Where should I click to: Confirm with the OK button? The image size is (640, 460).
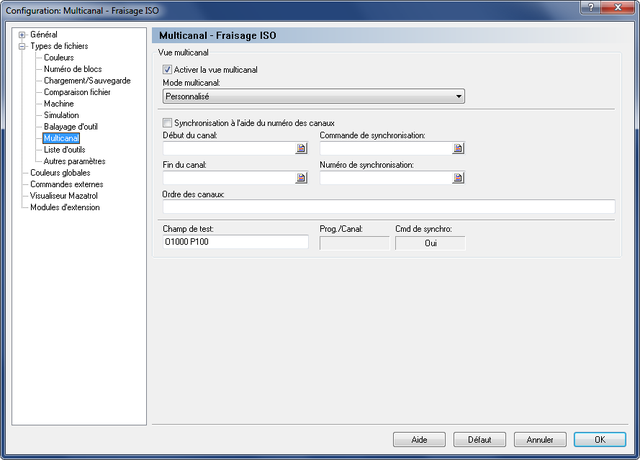point(600,440)
